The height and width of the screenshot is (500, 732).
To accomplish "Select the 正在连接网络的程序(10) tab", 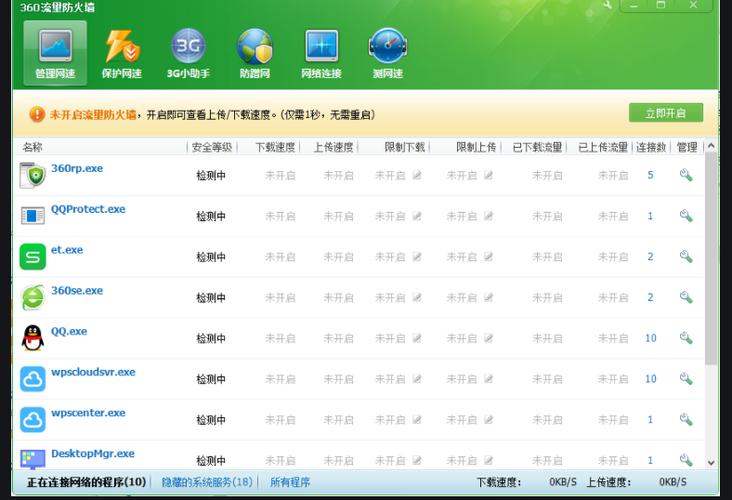I will 86,482.
